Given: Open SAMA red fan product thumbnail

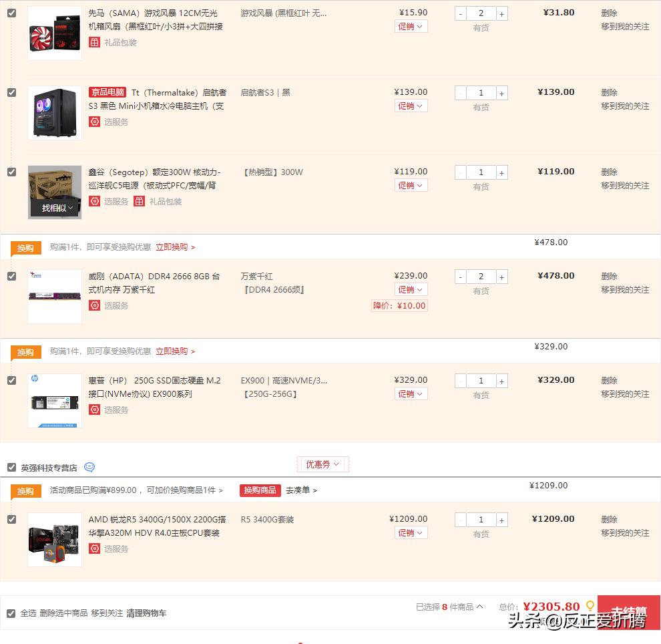Looking at the screenshot, I should (55, 33).
